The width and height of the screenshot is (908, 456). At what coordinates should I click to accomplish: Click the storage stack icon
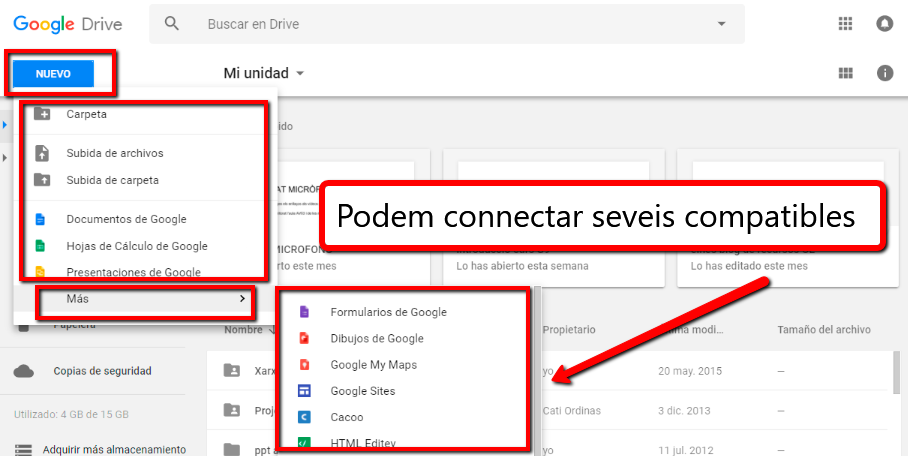pos(23,450)
